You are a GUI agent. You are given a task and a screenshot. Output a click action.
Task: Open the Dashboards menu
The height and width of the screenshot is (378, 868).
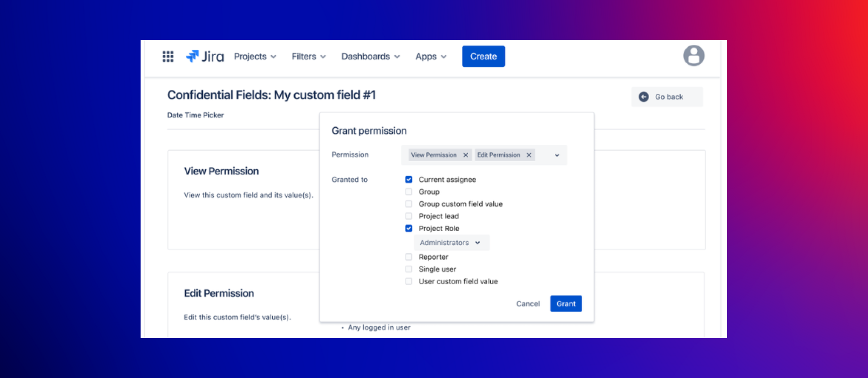[x=371, y=57]
